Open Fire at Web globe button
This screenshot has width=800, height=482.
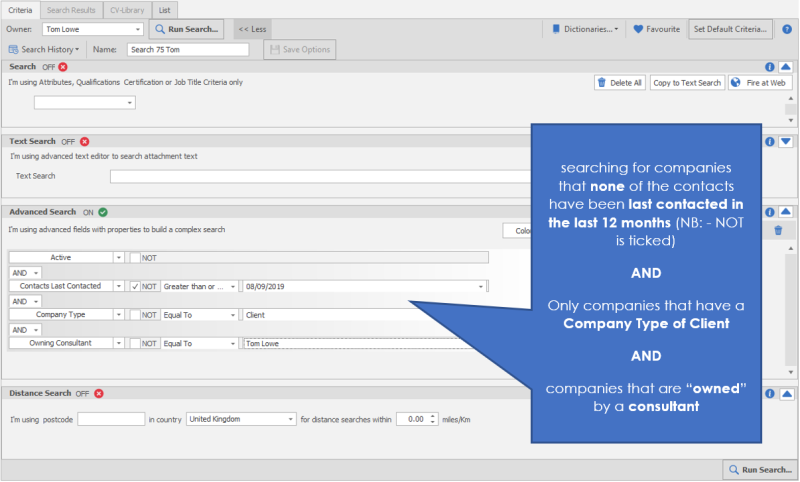[760, 83]
